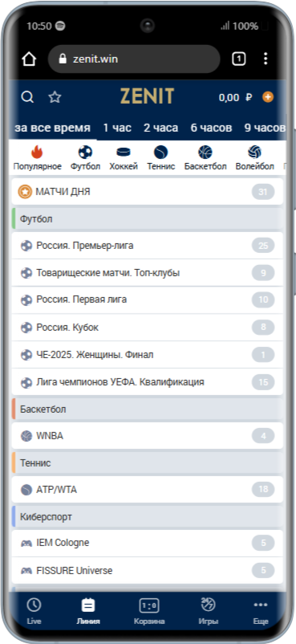This screenshot has width=296, height=644.
Task: Open the ATP/WTA row
Action: tap(148, 490)
